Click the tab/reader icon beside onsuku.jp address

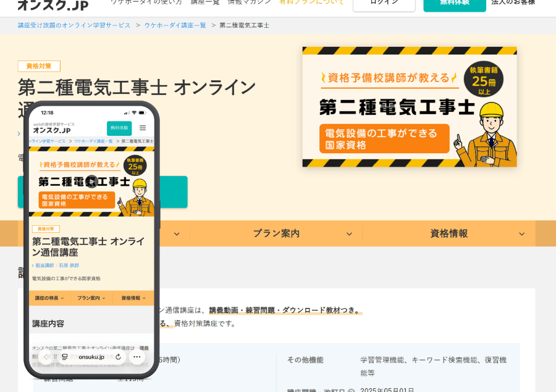pos(65,357)
